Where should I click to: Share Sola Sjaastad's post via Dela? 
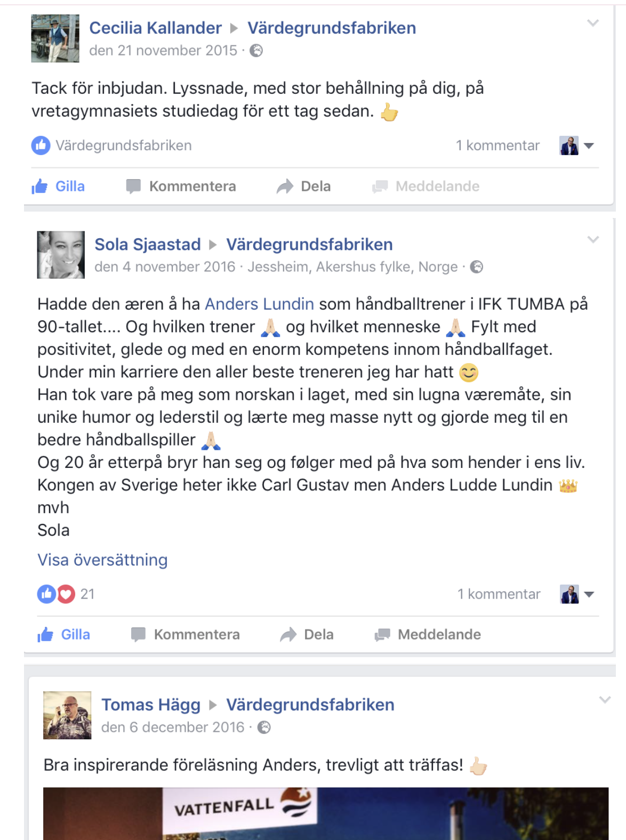click(307, 635)
